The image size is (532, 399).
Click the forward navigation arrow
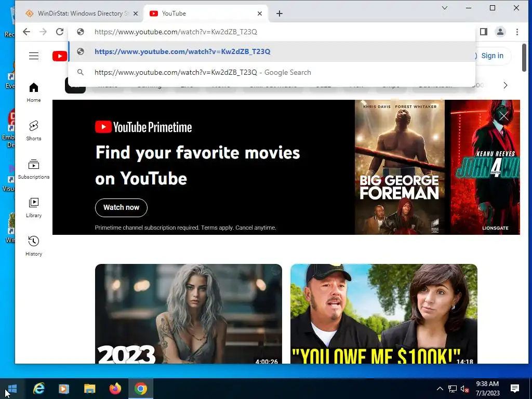click(43, 32)
